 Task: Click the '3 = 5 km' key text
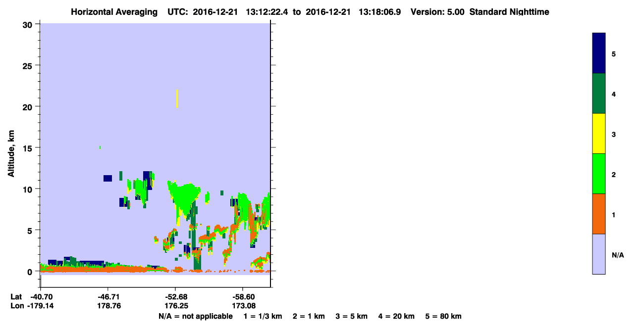click(x=352, y=316)
